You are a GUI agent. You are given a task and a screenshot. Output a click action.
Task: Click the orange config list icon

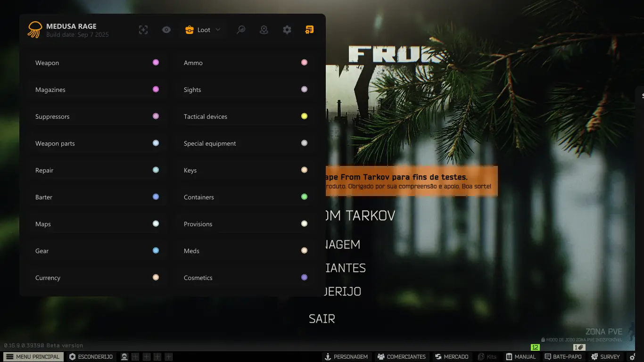(x=309, y=30)
